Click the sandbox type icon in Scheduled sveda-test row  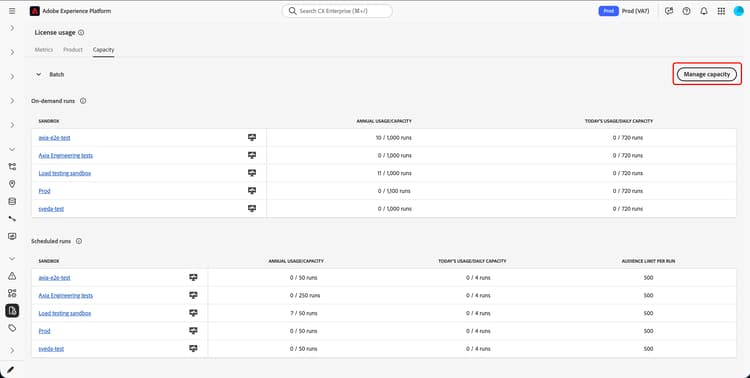193,348
